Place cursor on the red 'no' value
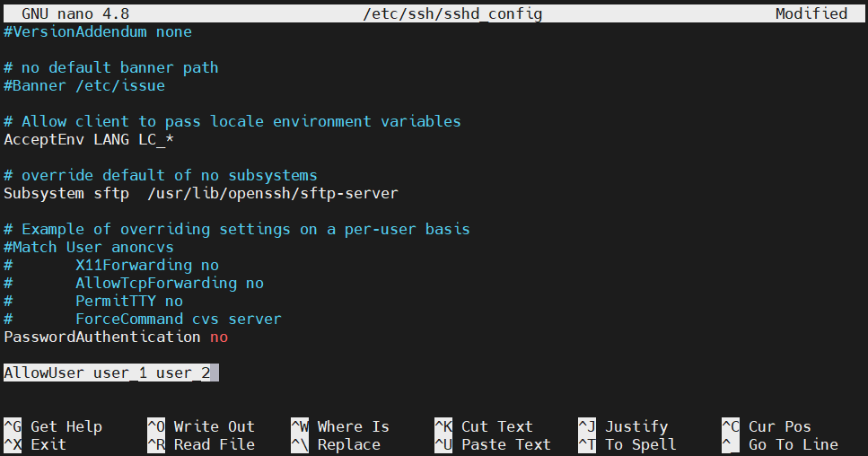Image resolution: width=868 pixels, height=456 pixels. click(219, 337)
